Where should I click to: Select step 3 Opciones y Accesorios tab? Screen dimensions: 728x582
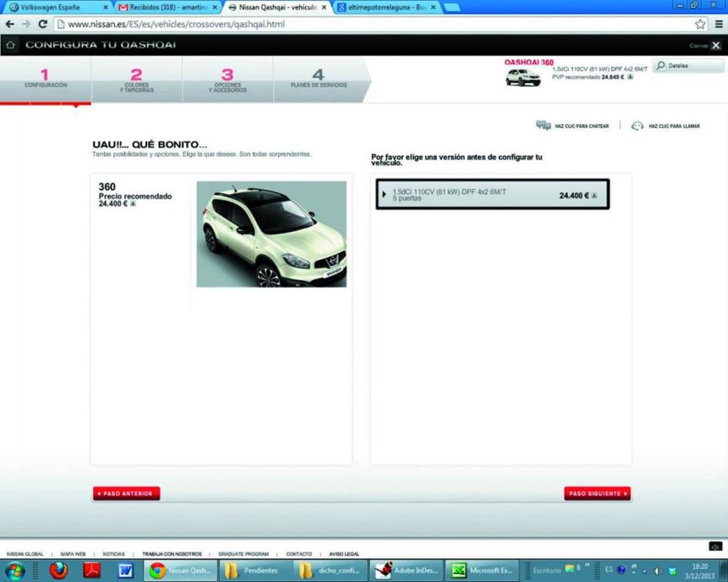pyautogui.click(x=227, y=79)
